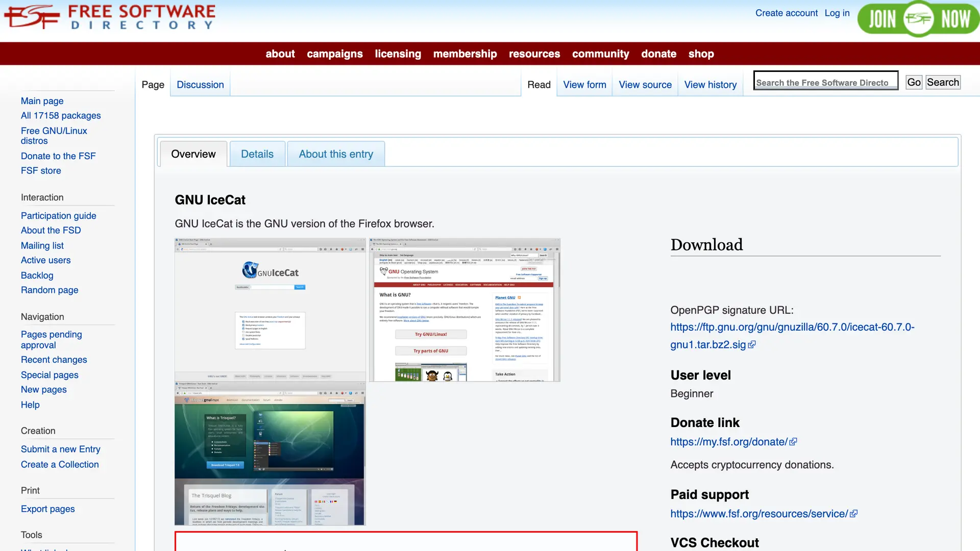
Task: Click the Log in link
Action: (837, 13)
